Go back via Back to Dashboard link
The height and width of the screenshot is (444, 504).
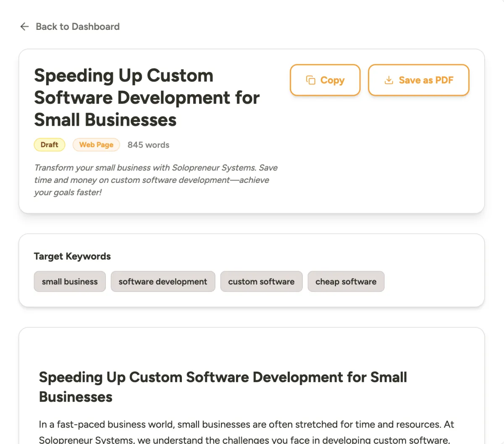pos(77,26)
